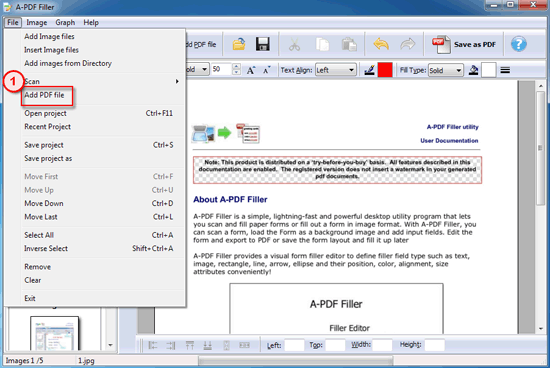Screen dimensions: 550x368
Task: Click the font size spinner arrows
Action: [236, 69]
